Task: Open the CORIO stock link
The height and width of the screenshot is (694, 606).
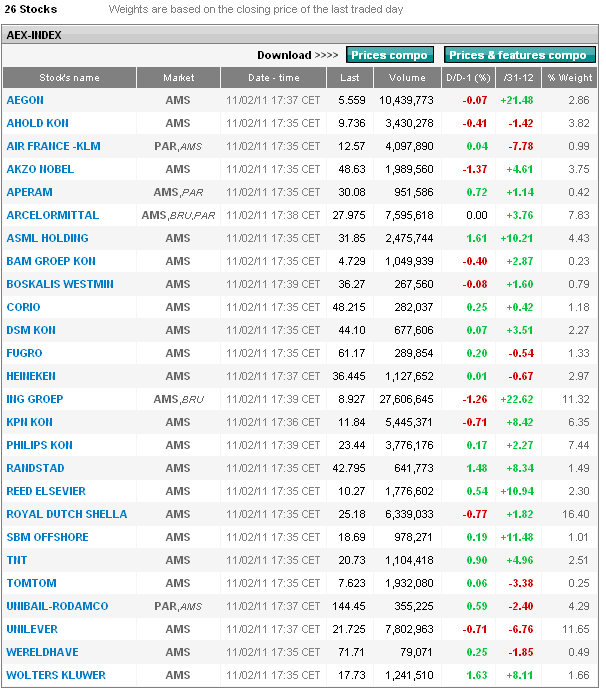Action: click(x=23, y=308)
